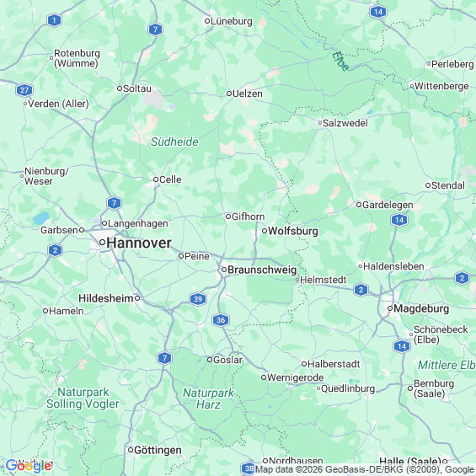
Task: Click the Lüneburg town marker
Action: (x=207, y=21)
